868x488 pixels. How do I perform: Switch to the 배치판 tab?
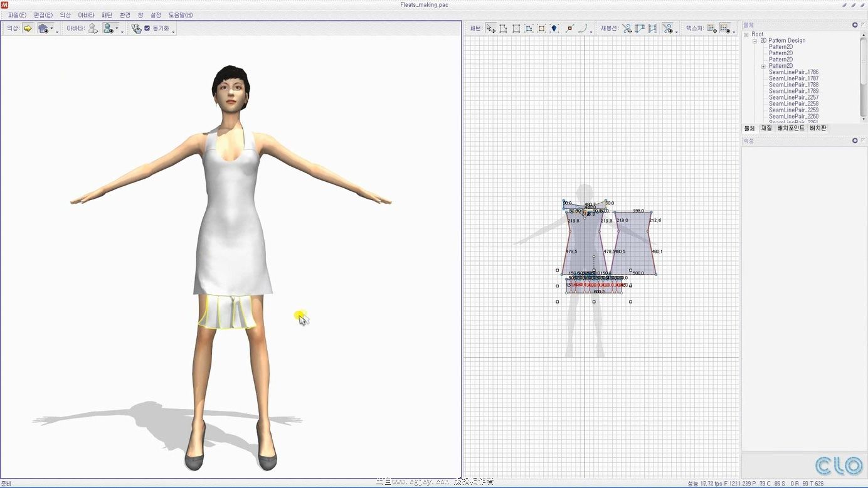pos(818,128)
